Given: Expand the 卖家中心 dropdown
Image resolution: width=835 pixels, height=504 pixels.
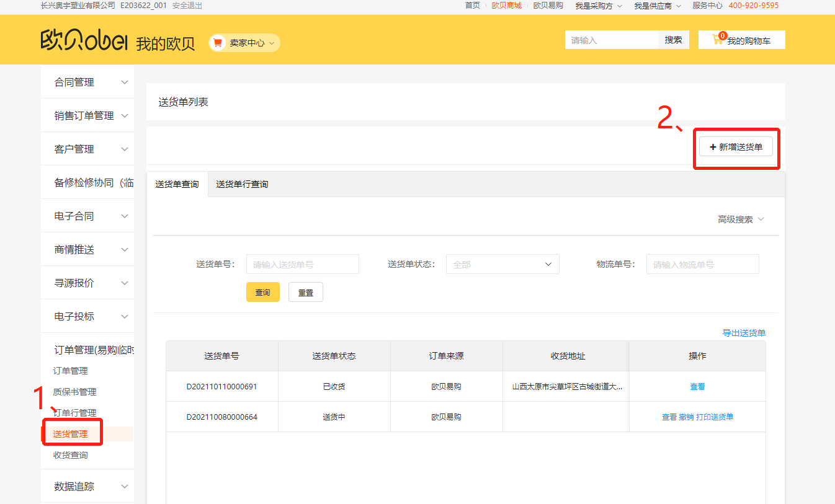Looking at the screenshot, I should pyautogui.click(x=244, y=43).
